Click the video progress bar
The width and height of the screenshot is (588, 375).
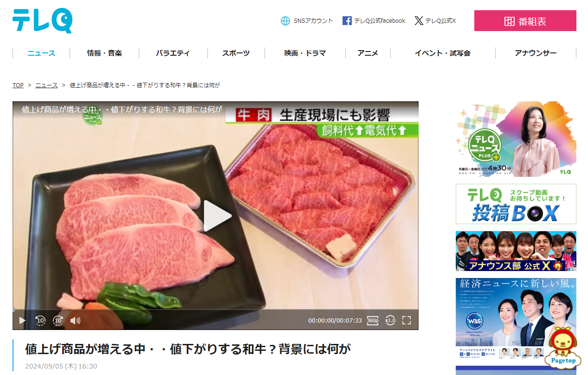coord(215,310)
